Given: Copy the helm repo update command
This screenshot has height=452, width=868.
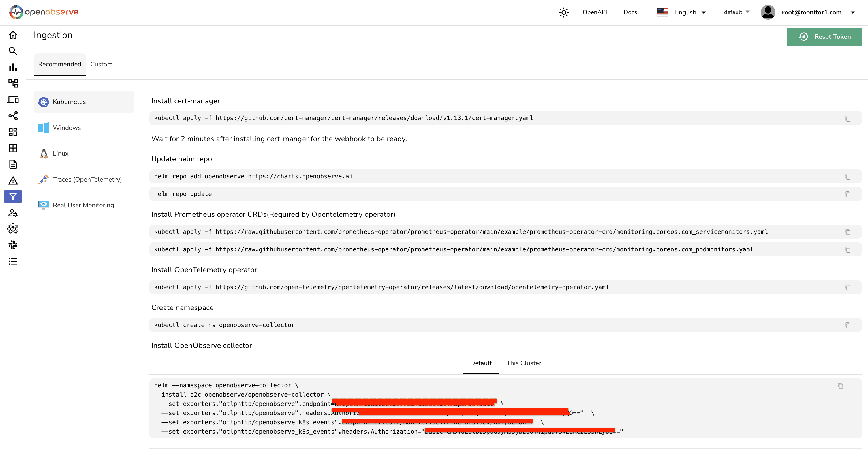Looking at the screenshot, I should coord(848,194).
